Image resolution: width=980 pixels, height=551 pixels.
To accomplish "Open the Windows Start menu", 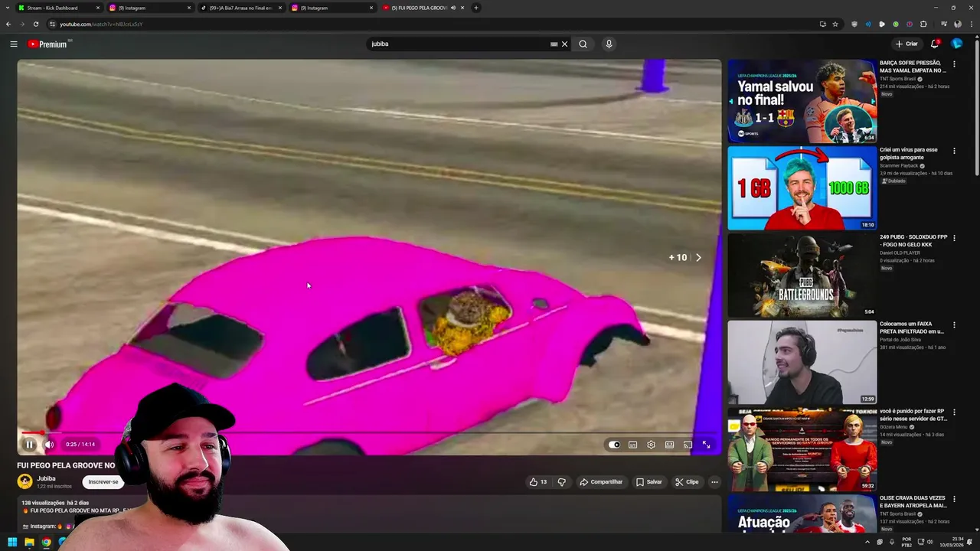I will pyautogui.click(x=12, y=543).
